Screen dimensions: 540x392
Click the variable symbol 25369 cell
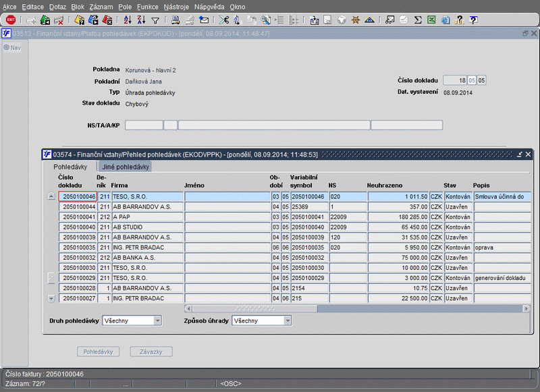point(309,207)
